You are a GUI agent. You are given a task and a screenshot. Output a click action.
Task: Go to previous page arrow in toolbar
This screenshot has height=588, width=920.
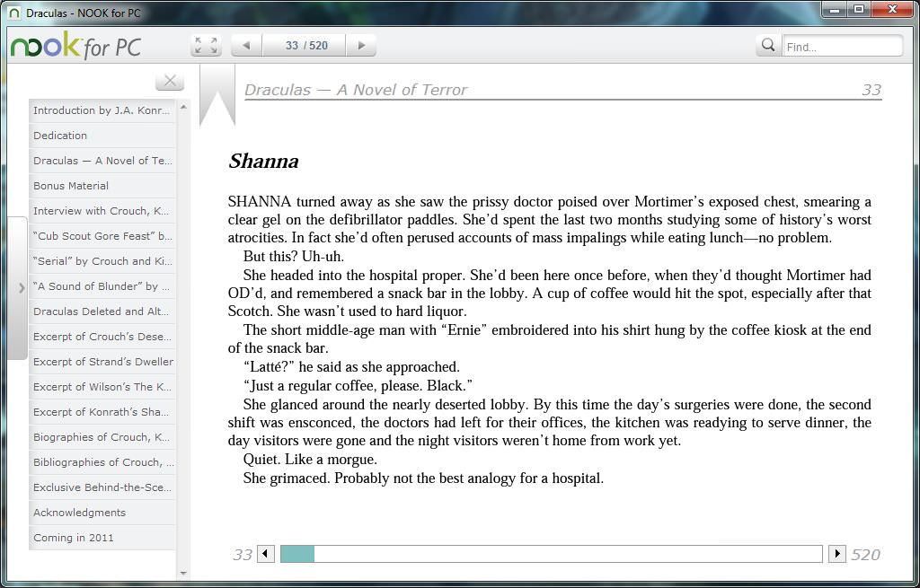pos(246,45)
